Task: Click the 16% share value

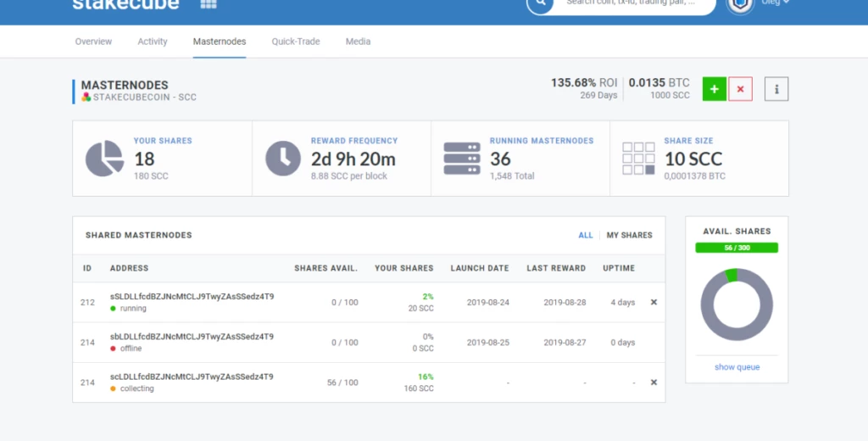Action: pyautogui.click(x=426, y=377)
